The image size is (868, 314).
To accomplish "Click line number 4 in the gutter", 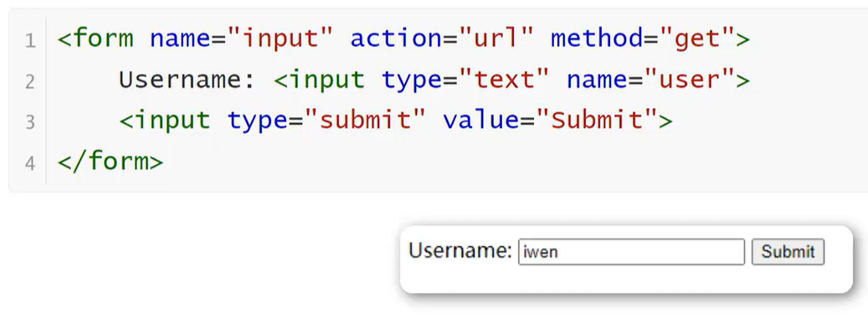I will pyautogui.click(x=30, y=163).
